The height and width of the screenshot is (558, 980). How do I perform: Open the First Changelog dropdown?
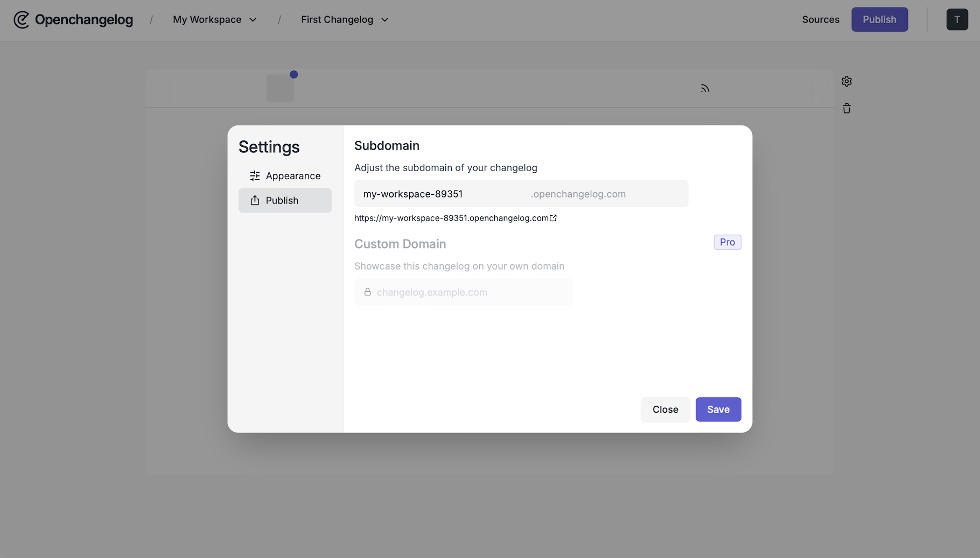coord(345,19)
